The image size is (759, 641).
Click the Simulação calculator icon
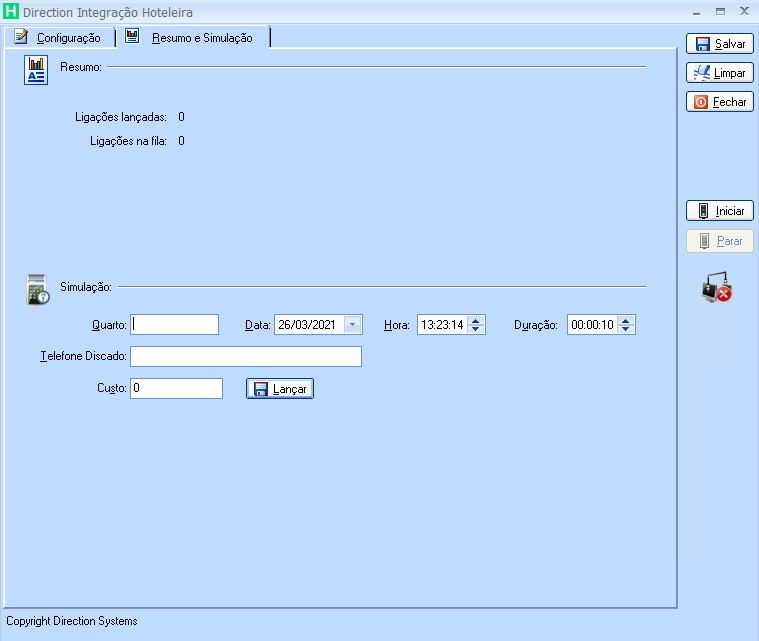pyautogui.click(x=38, y=290)
